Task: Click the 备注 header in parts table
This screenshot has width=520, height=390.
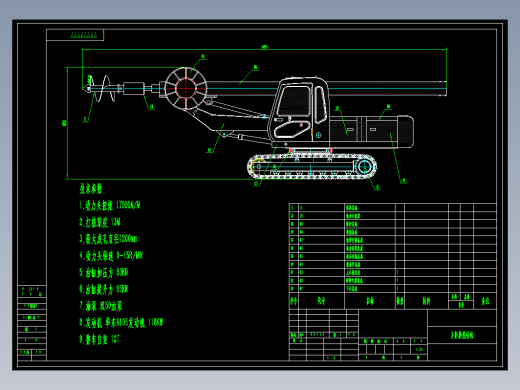Action: [485, 301]
